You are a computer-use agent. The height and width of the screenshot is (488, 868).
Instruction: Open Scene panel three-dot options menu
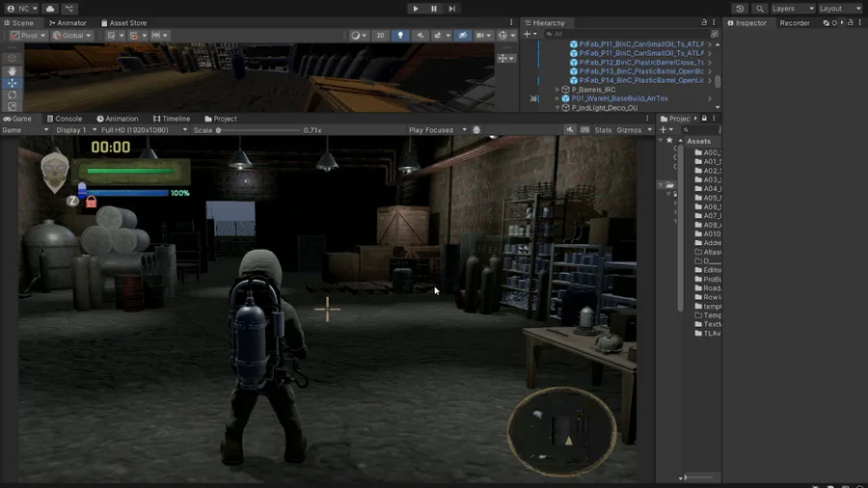pyautogui.click(x=511, y=23)
